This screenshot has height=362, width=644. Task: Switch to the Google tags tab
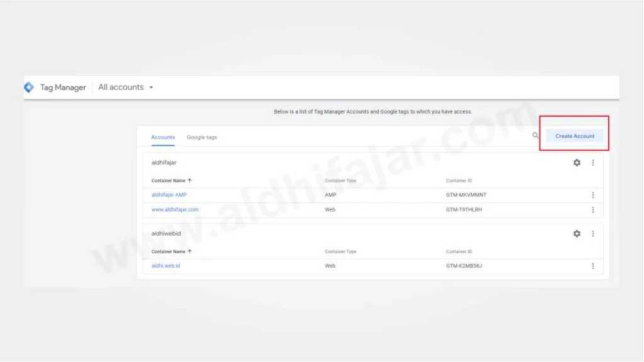point(202,137)
